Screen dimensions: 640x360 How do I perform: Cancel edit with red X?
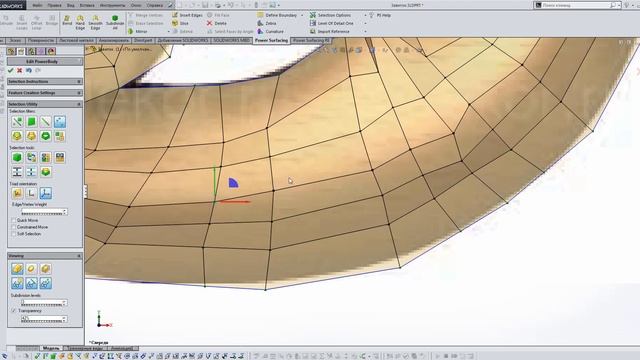point(20,71)
